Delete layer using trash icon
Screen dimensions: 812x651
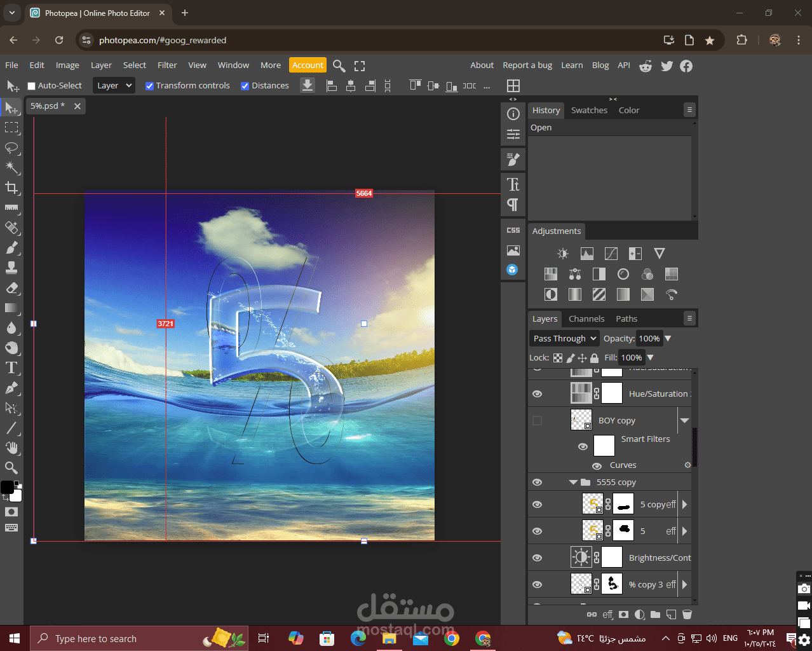point(687,615)
